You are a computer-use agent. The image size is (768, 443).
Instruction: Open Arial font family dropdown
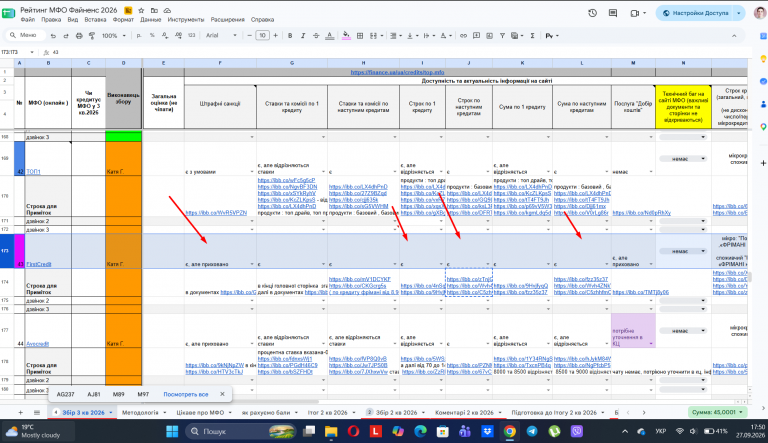pos(221,36)
